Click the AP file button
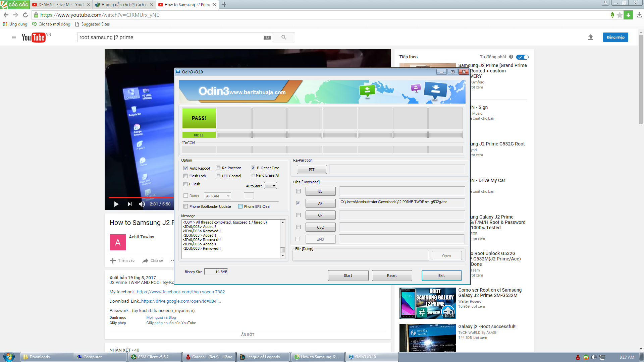The height and width of the screenshot is (362, 644). (x=320, y=203)
